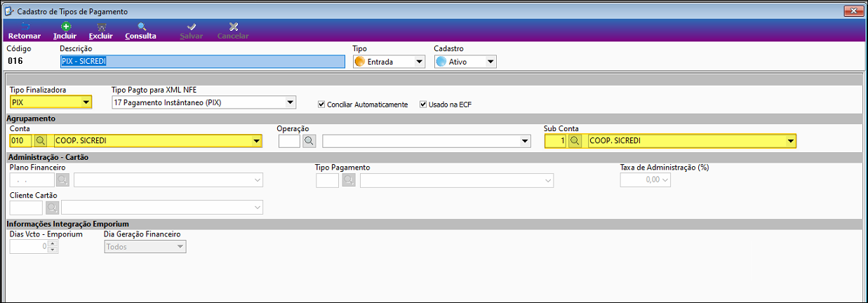Screen dimensions: 868x303
Task: Open the Plano Financeiro dropdown
Action: [x=258, y=180]
